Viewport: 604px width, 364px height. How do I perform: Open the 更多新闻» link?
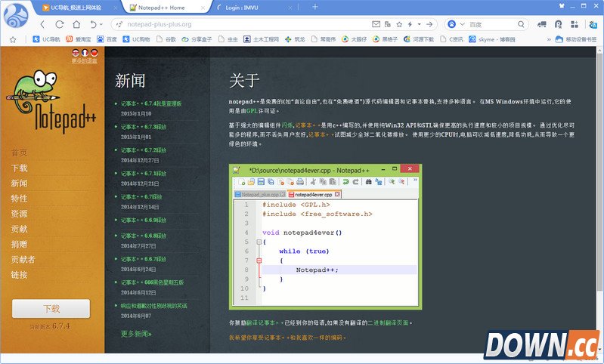[x=136, y=334]
